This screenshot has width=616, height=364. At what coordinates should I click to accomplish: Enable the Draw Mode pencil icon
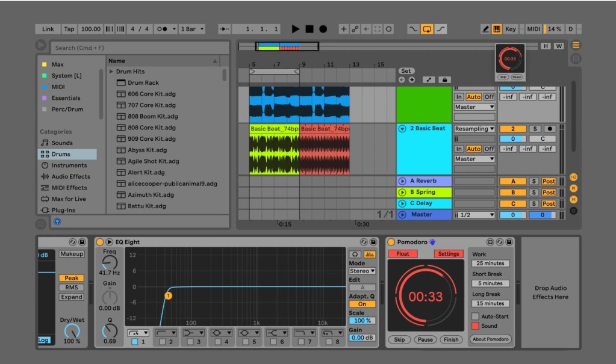tap(485, 29)
